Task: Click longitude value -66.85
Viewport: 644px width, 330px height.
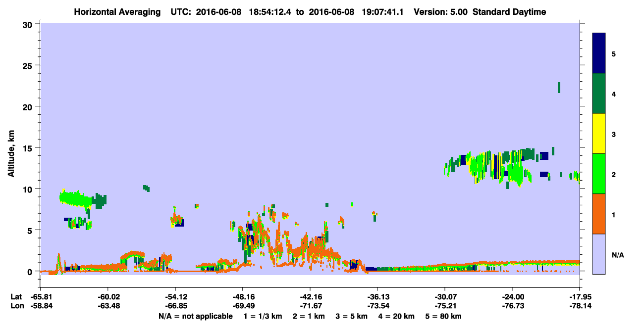Action: click(175, 306)
